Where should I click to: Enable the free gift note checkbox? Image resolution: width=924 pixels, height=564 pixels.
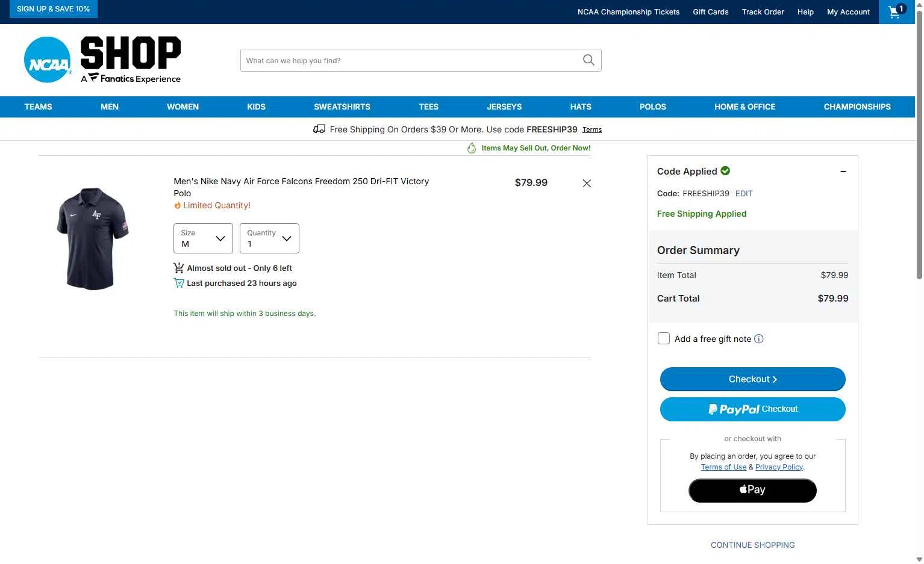[664, 338]
